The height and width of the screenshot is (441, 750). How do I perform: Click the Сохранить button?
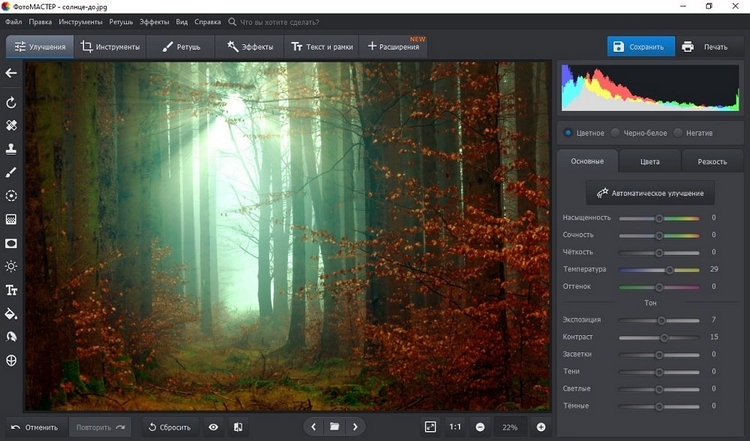click(x=640, y=46)
